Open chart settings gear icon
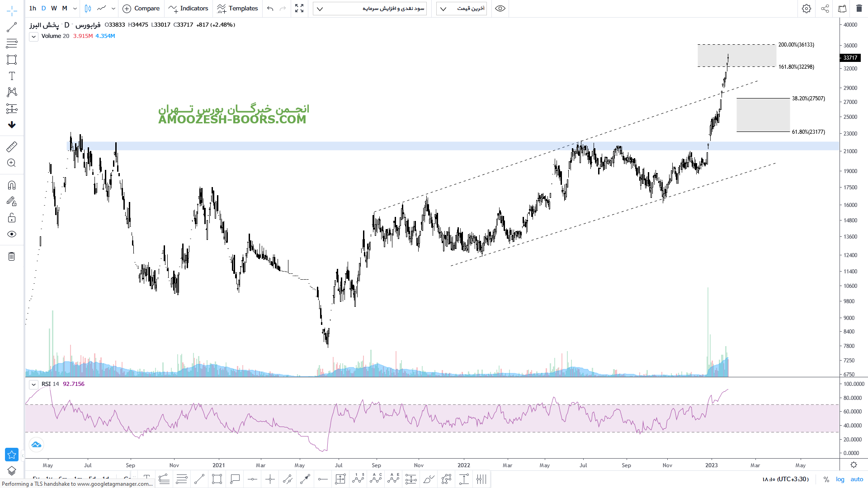The width and height of the screenshot is (868, 488). click(806, 8)
